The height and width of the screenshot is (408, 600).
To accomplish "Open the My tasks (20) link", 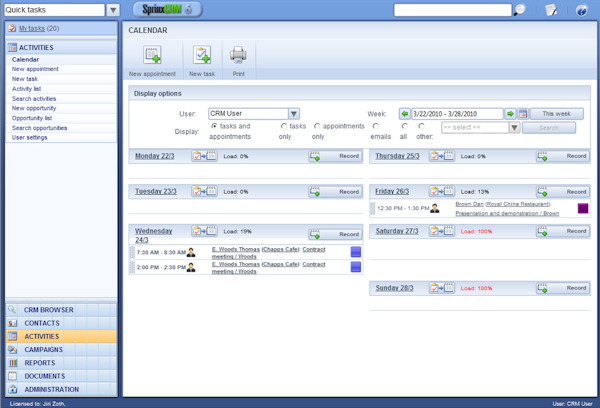I will (x=39, y=28).
